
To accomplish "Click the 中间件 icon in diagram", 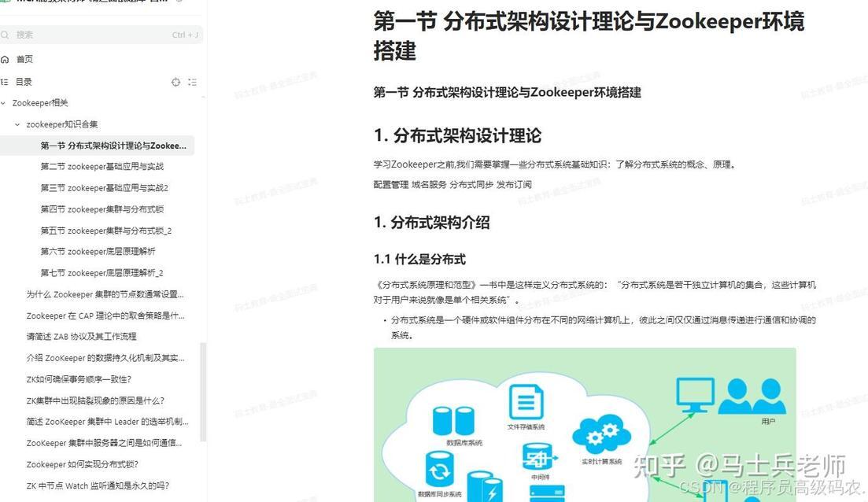I will click(538, 457).
